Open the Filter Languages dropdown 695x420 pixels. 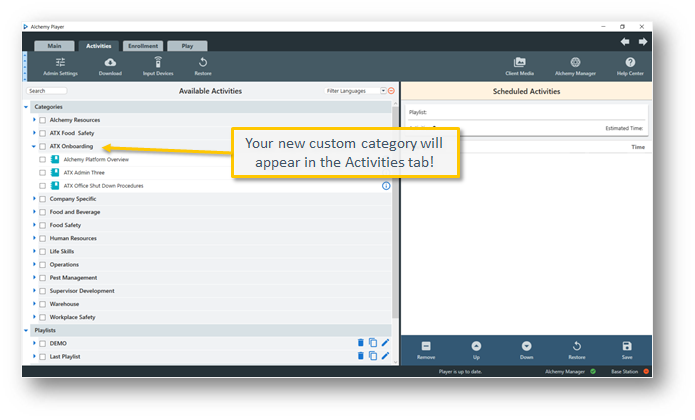382,91
